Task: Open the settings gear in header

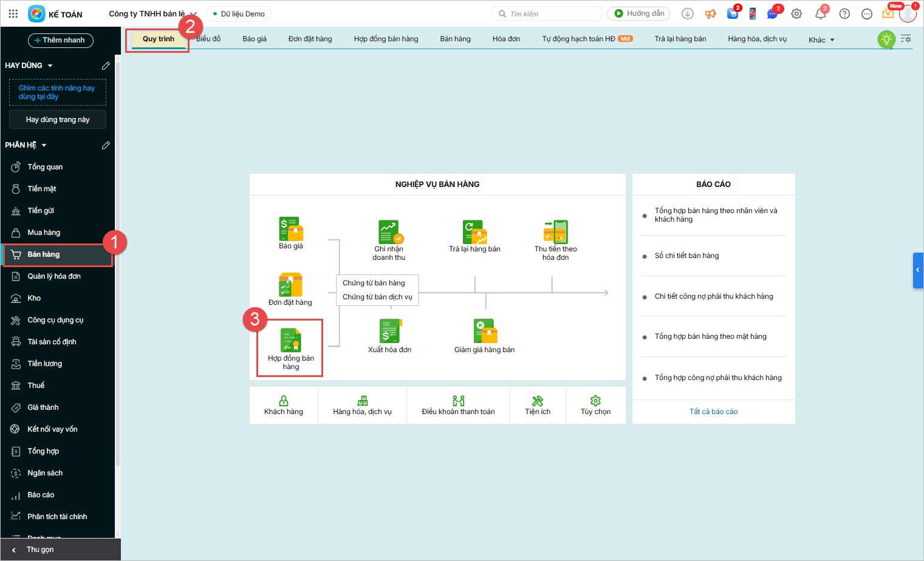Action: click(796, 14)
